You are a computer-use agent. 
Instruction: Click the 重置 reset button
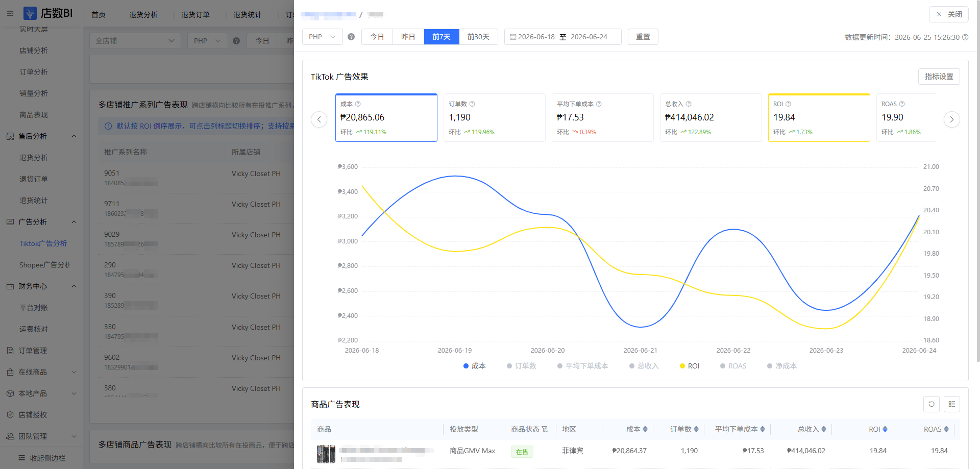tap(643, 37)
